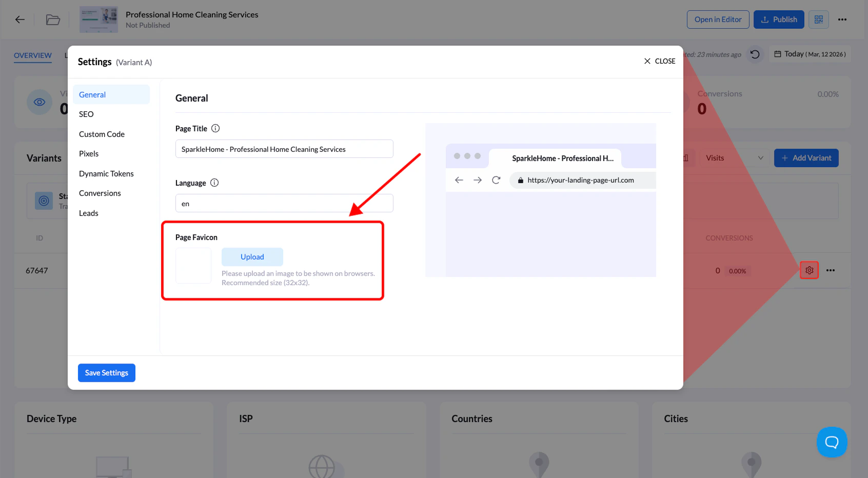Viewport: 868px width, 478px height.
Task: Click the visits eye icon card
Action: (x=40, y=102)
